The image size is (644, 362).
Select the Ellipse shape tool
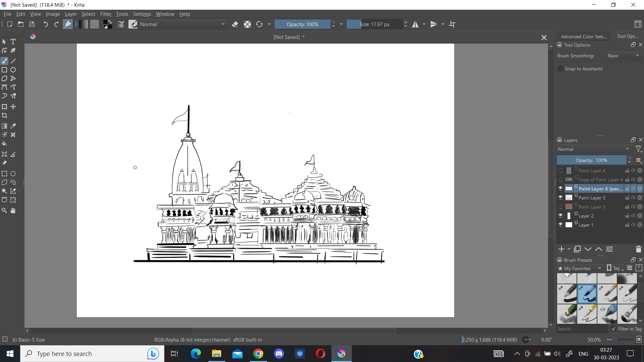[x=13, y=70]
